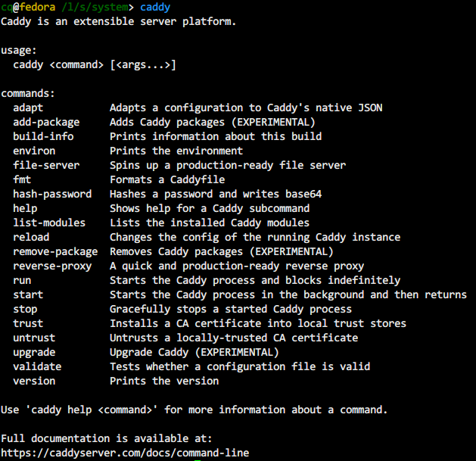Click 'Lists the installed Caddy modules'
The image size is (476, 461).
click(x=210, y=223)
